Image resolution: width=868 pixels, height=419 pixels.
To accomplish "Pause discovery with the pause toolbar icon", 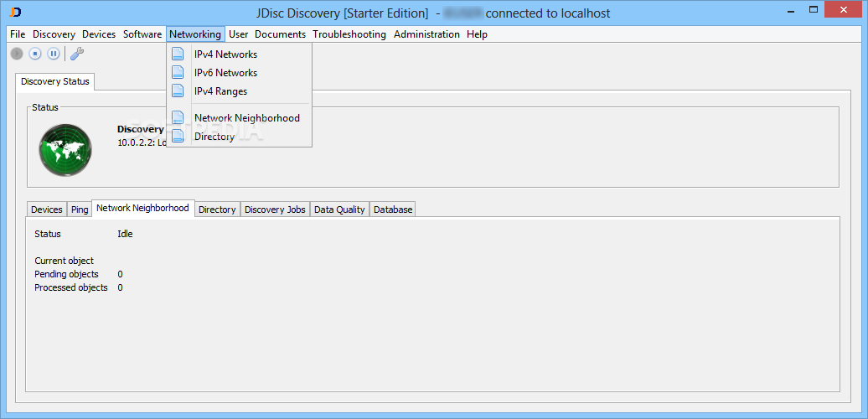I will pyautogui.click(x=53, y=54).
